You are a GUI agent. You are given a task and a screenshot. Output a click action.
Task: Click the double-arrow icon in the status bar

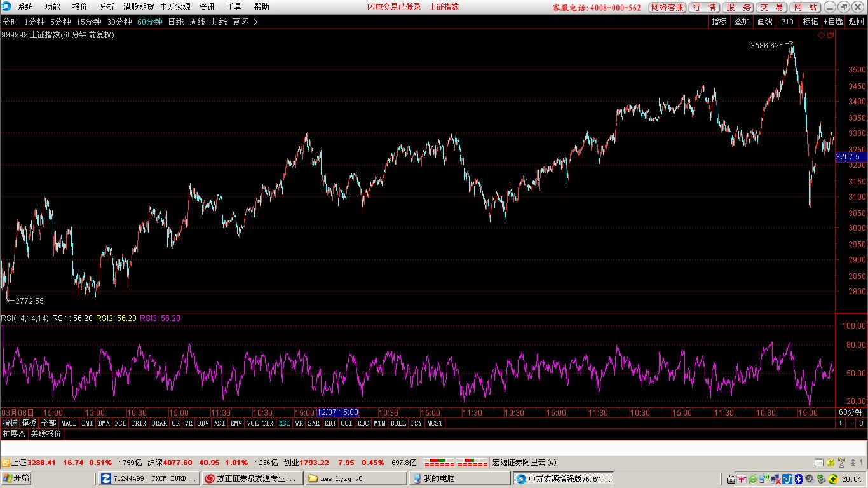[851, 463]
